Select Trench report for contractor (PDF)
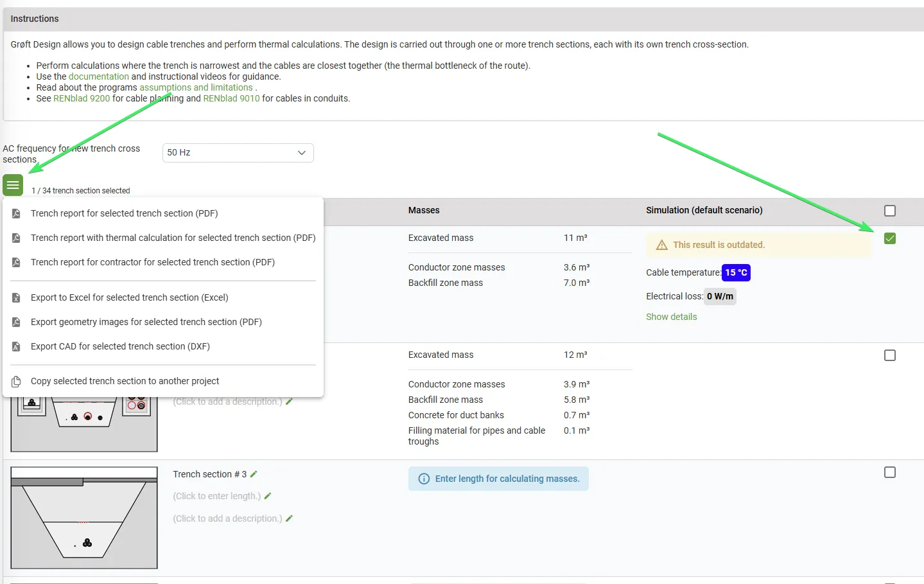The image size is (924, 584). click(x=152, y=262)
